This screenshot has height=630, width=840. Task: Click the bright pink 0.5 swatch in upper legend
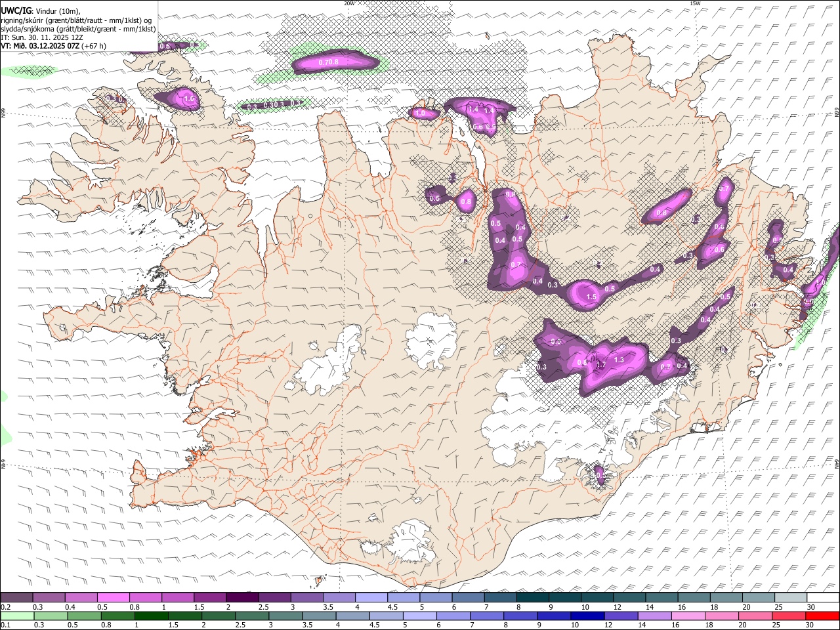[x=113, y=597]
